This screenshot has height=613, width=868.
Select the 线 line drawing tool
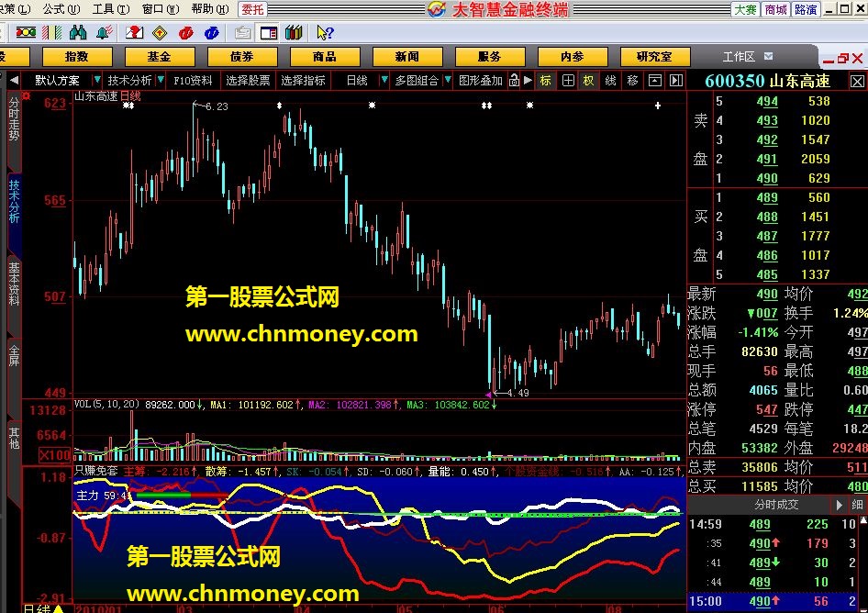click(610, 81)
